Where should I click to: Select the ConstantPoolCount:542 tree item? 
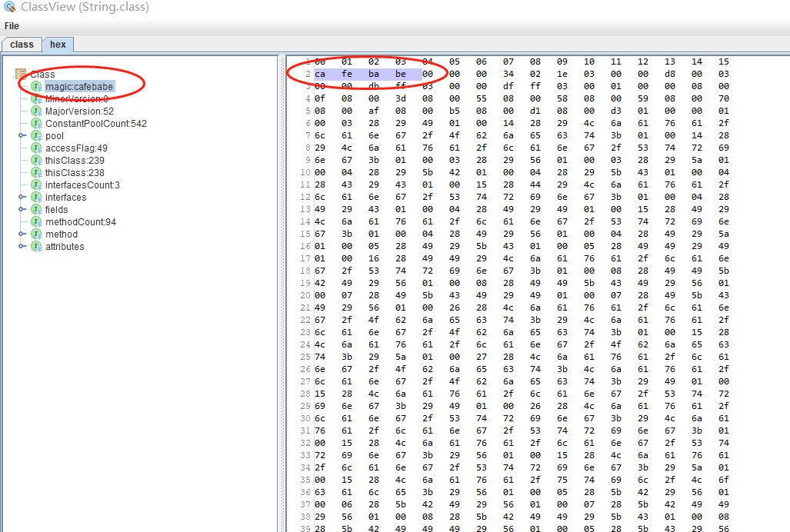96,123
